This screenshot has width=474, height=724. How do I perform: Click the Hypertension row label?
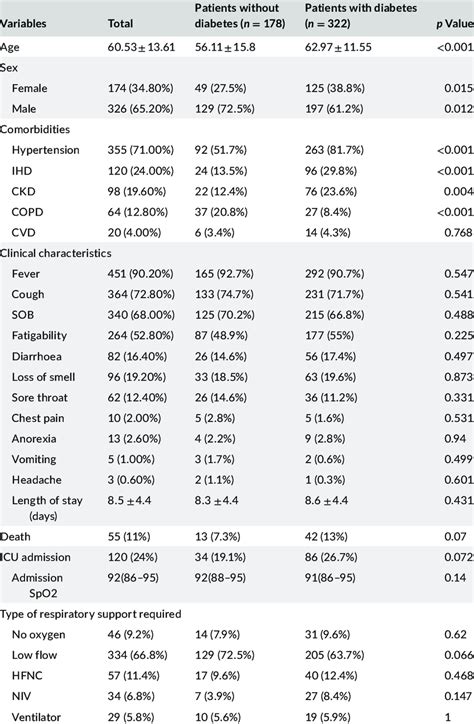(x=46, y=150)
